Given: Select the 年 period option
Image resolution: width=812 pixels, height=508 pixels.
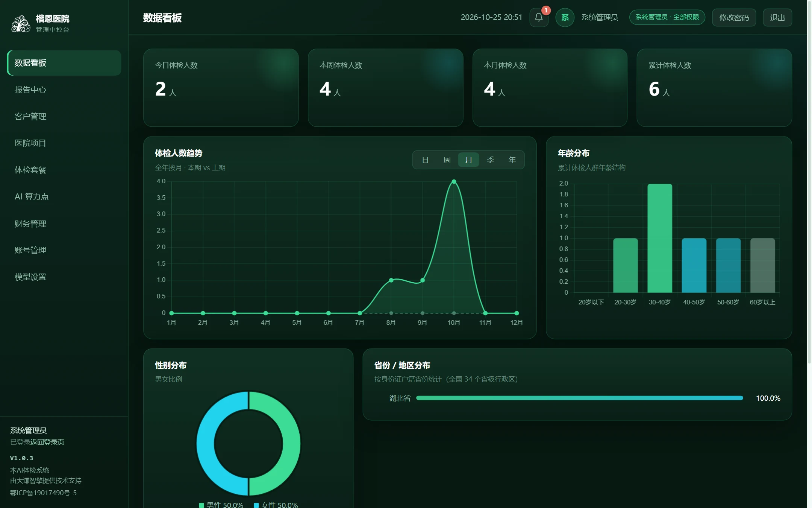Looking at the screenshot, I should point(512,160).
